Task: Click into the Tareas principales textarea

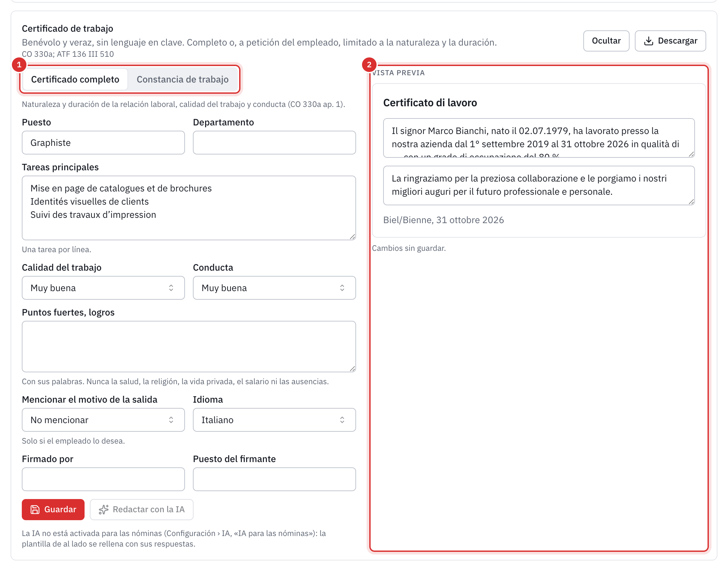Action: coord(189,208)
